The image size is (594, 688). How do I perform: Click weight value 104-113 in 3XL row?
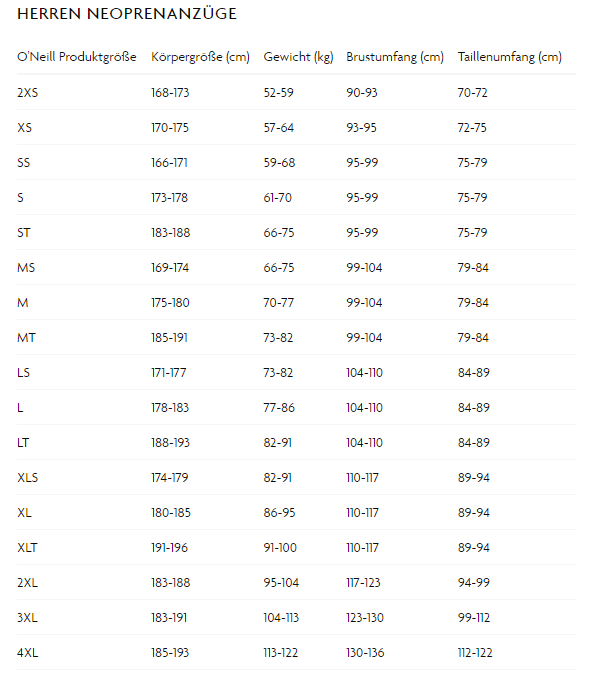tap(281, 618)
